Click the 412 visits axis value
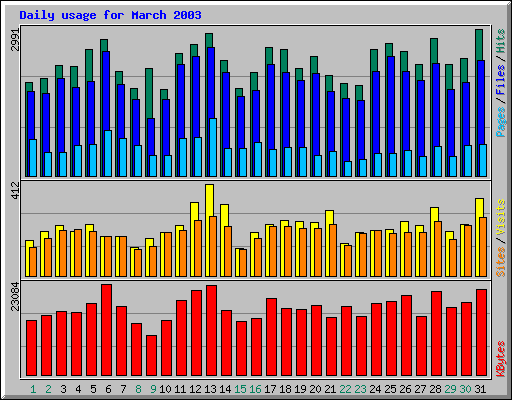 tap(16, 191)
